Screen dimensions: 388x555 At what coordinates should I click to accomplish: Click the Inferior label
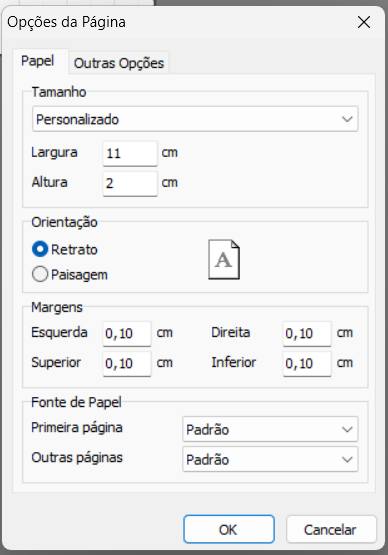[233, 362]
